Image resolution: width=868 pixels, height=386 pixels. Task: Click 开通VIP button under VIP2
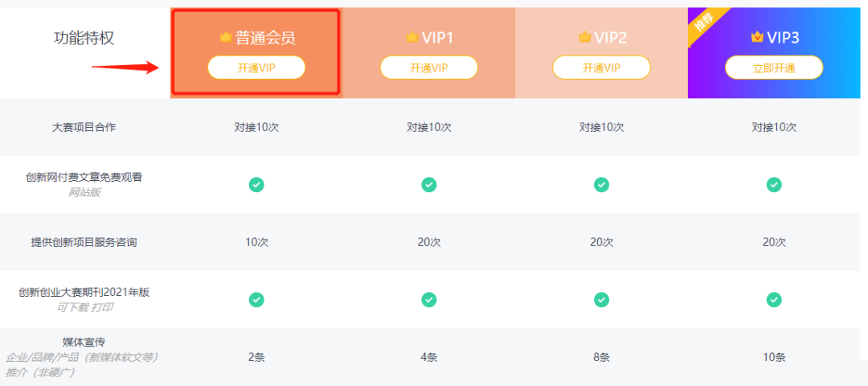click(x=601, y=68)
